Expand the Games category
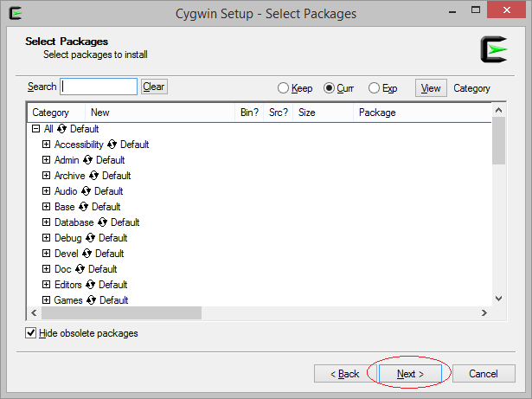The image size is (532, 399). [x=46, y=300]
